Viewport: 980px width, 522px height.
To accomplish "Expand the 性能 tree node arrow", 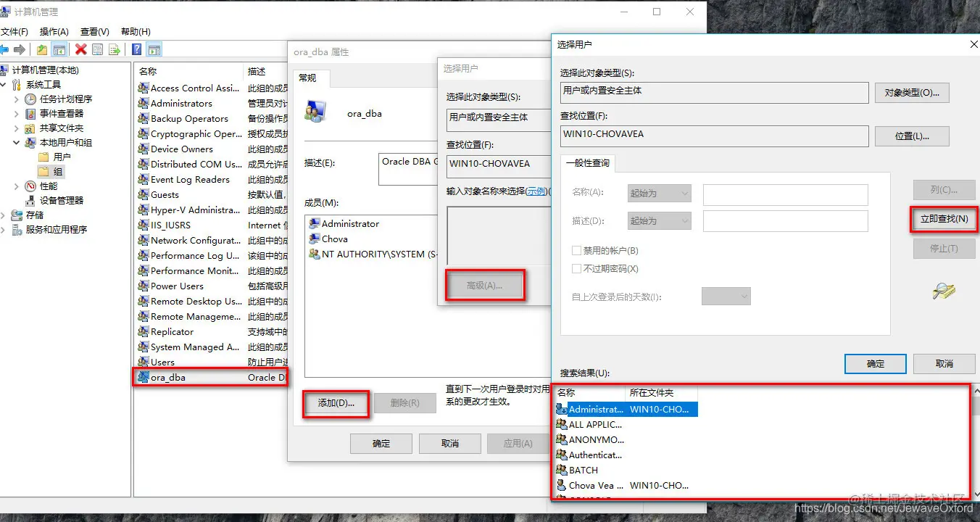I will (x=17, y=186).
